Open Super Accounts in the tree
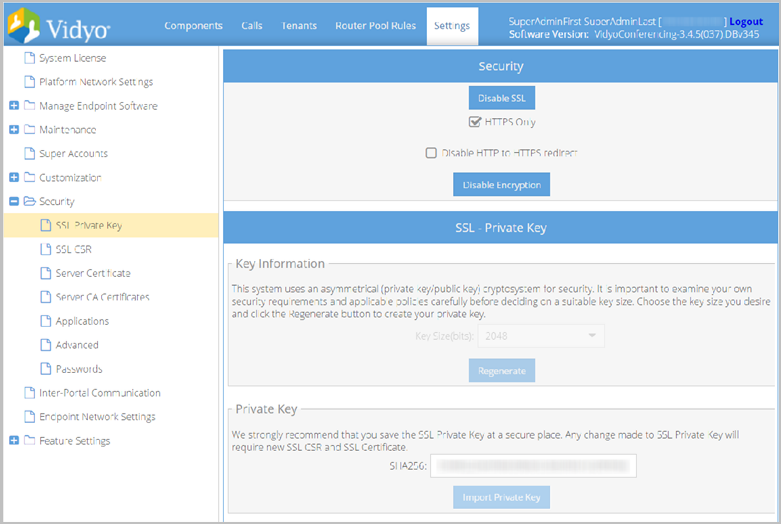The width and height of the screenshot is (781, 524). tap(74, 153)
